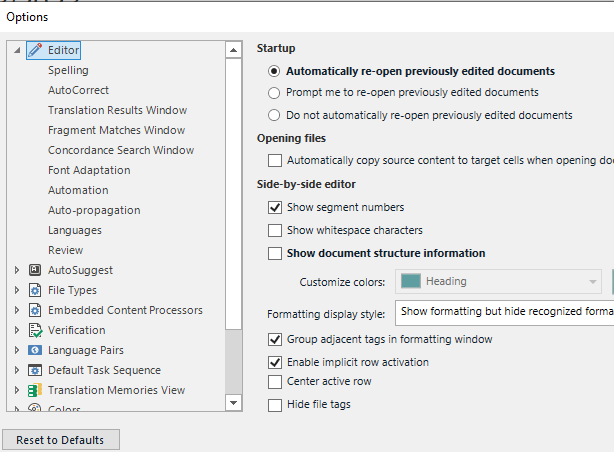
Task: Click the tree scrollbar down arrow
Action: click(234, 403)
